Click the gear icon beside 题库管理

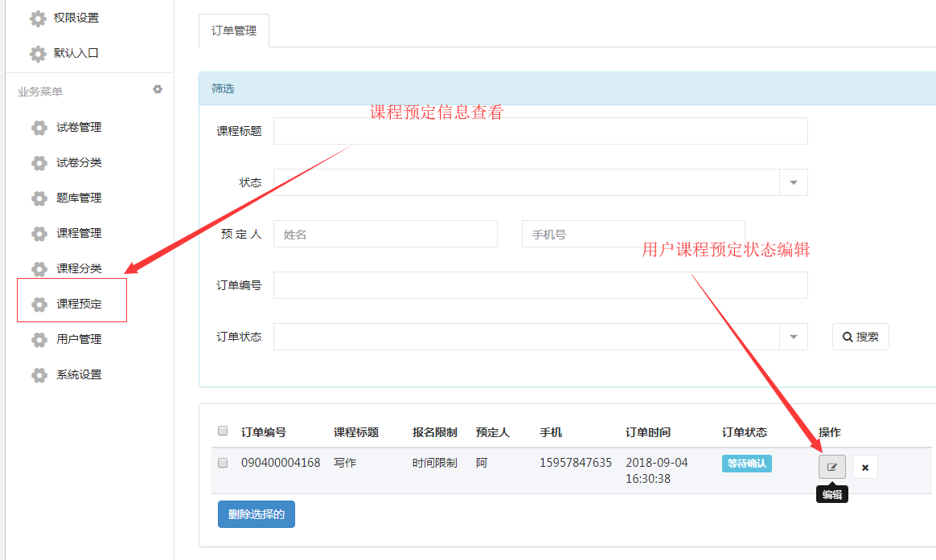pyautogui.click(x=39, y=198)
